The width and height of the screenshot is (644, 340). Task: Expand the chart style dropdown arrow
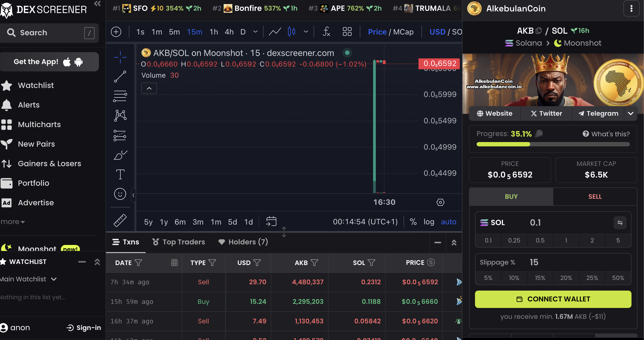click(306, 32)
